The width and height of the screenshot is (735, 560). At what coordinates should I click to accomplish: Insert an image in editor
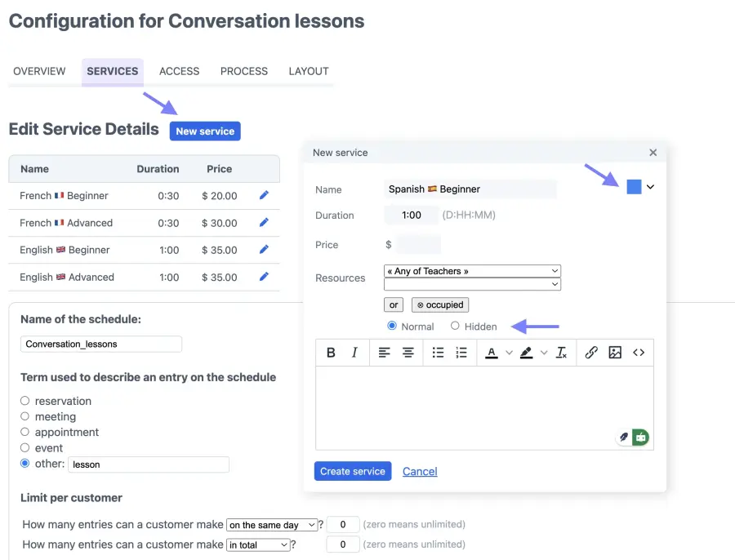pyautogui.click(x=615, y=353)
